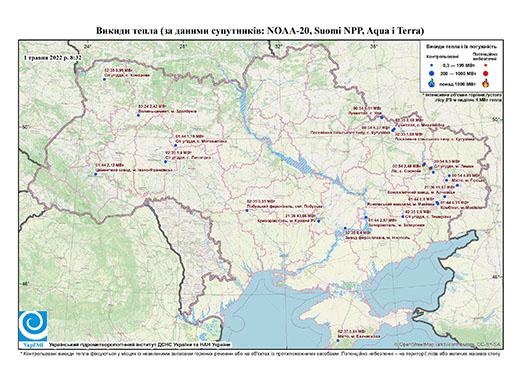Image resolution: width=520 pixels, height=368 pixels.
Task: Click the map title mentioning NOAA-20
Action: click(260, 31)
